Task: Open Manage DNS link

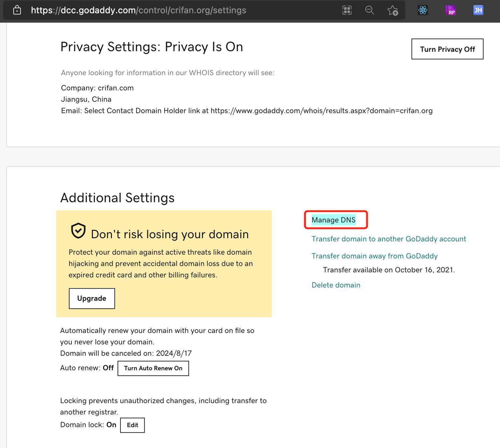Action: (x=334, y=220)
